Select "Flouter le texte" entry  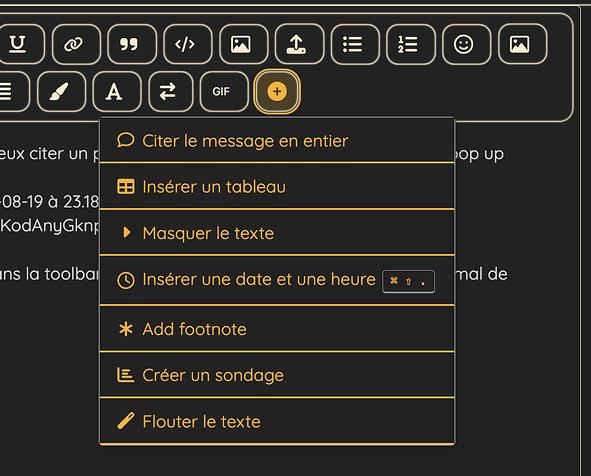click(277, 421)
